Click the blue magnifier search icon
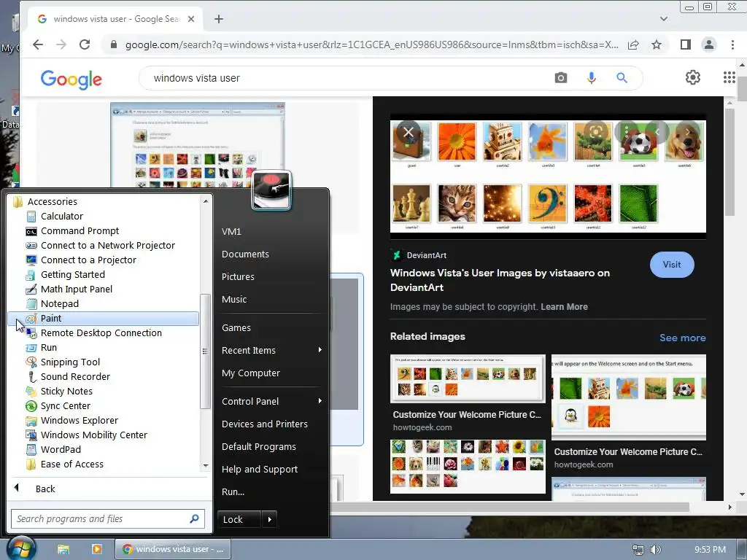The height and width of the screenshot is (560, 747). [x=622, y=77]
